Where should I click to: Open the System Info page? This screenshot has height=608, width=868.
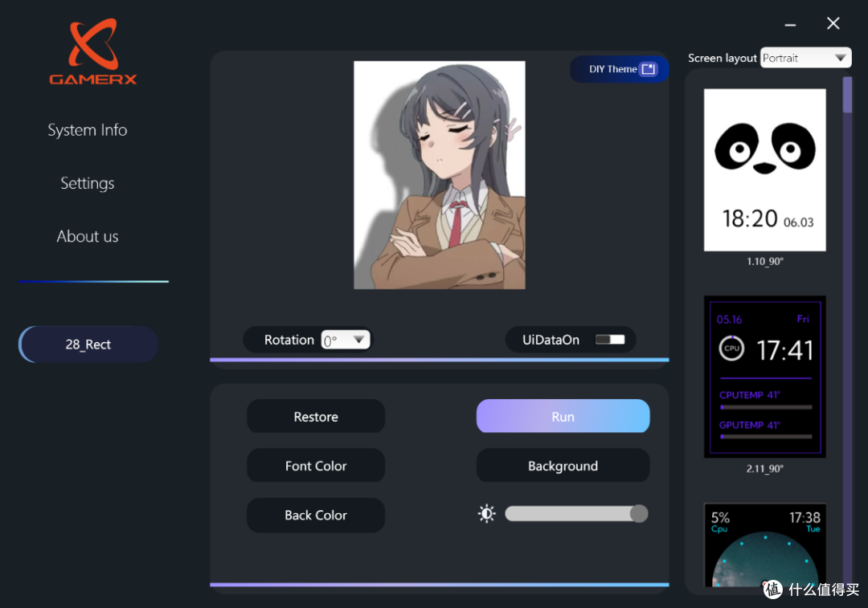click(x=88, y=130)
